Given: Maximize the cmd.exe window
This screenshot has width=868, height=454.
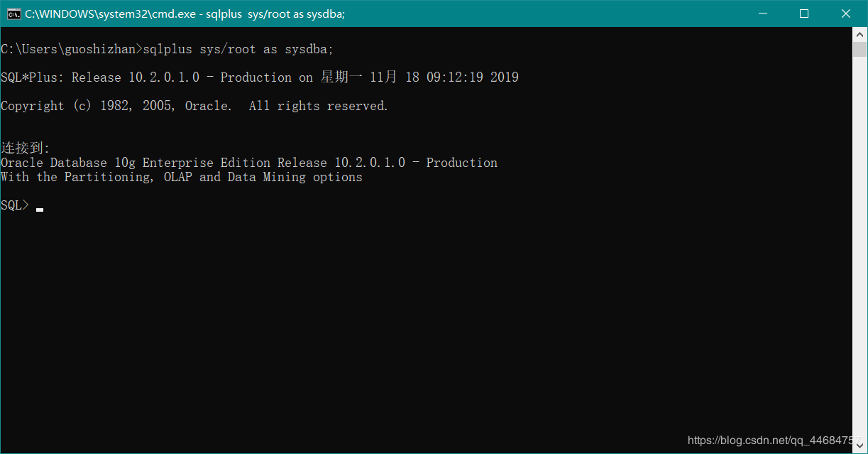Looking at the screenshot, I should pyautogui.click(x=804, y=13).
